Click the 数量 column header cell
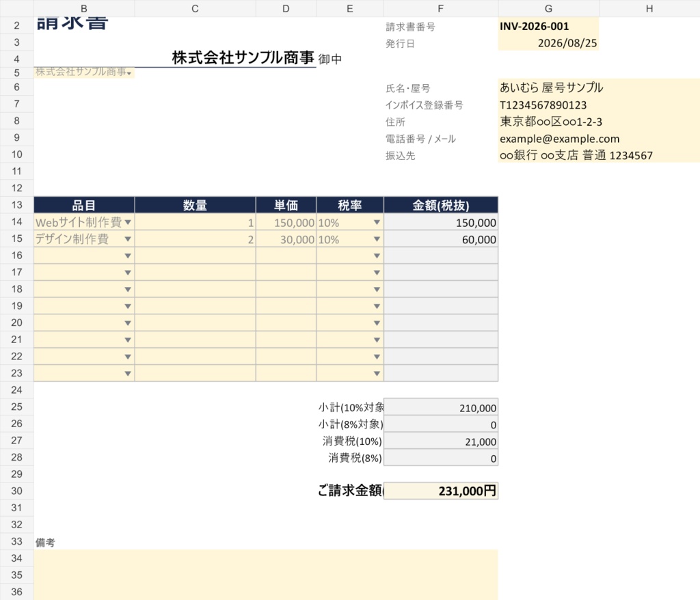 tap(195, 205)
